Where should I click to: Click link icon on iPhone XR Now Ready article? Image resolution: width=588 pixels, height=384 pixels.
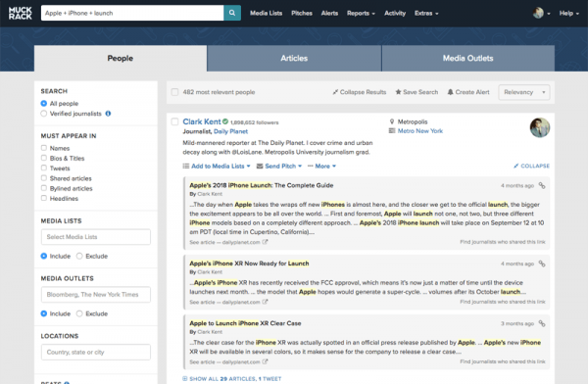click(542, 264)
